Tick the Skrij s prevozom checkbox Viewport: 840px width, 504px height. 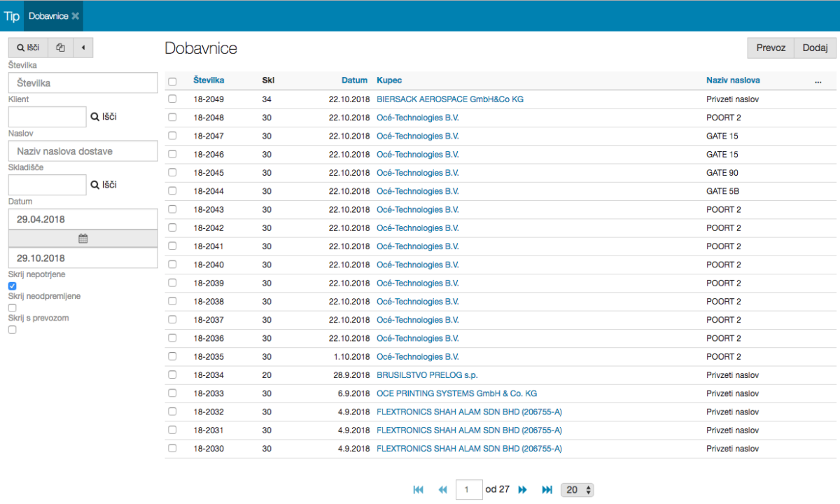click(x=12, y=330)
